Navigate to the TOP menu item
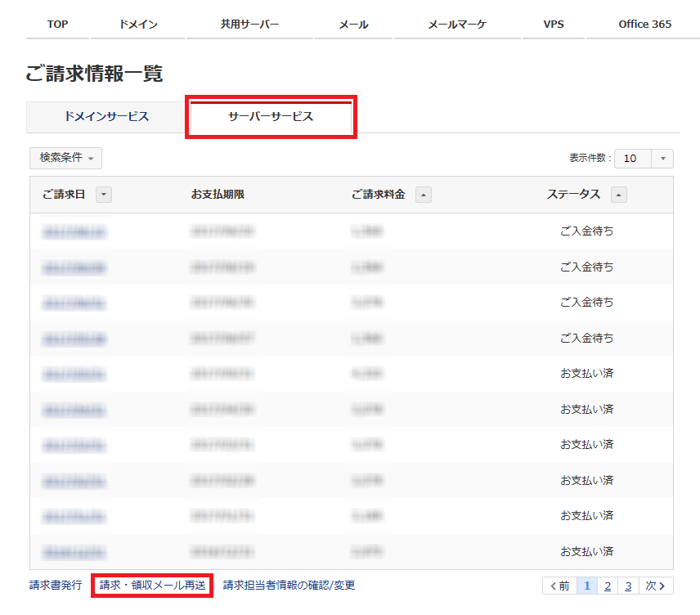The image size is (700, 615). click(56, 25)
